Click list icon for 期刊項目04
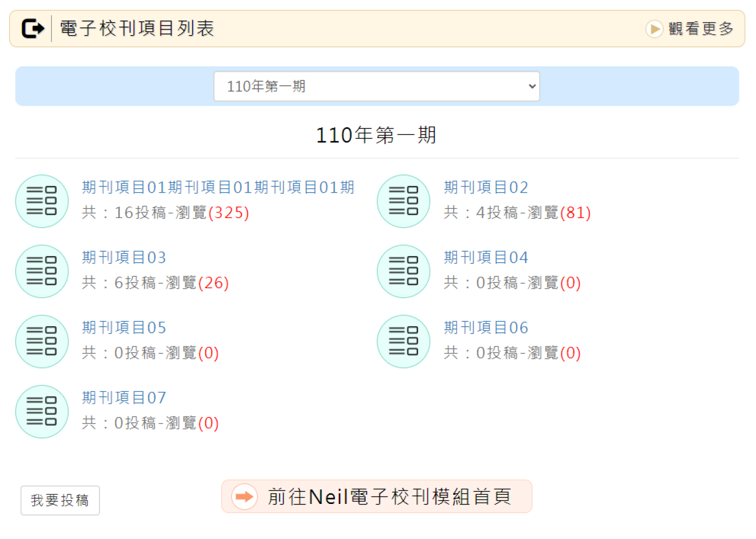Viewport: 756px width, 539px height. click(403, 271)
